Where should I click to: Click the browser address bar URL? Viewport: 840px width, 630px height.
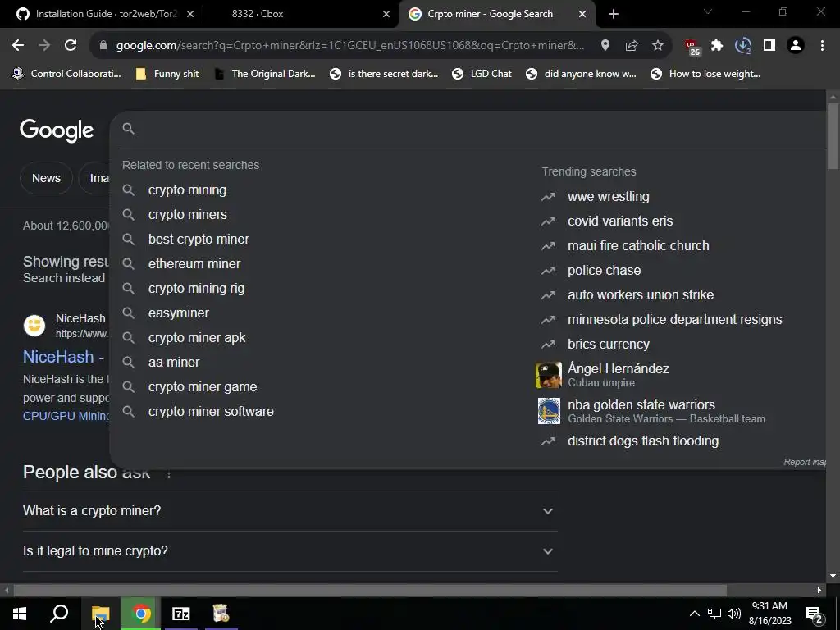350,46
